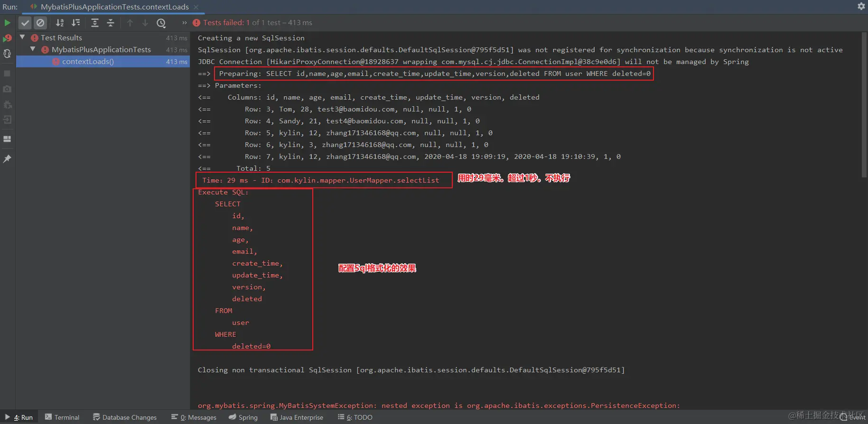Select the Test Results row
The height and width of the screenshot is (424, 868).
103,37
